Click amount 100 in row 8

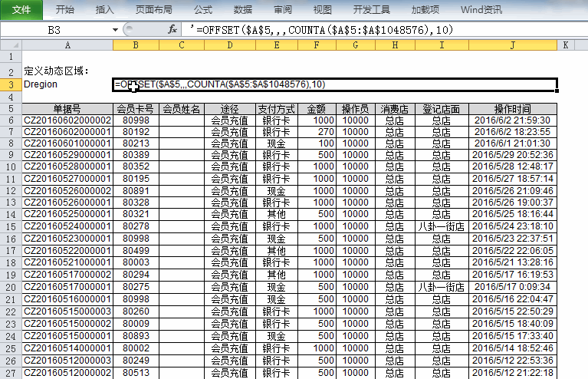click(x=317, y=143)
